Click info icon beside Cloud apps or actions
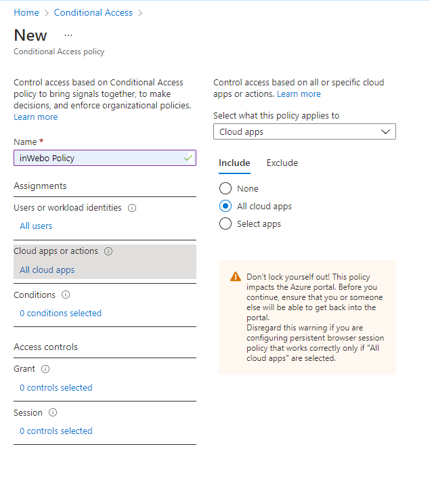This screenshot has height=491, width=430. [x=108, y=251]
